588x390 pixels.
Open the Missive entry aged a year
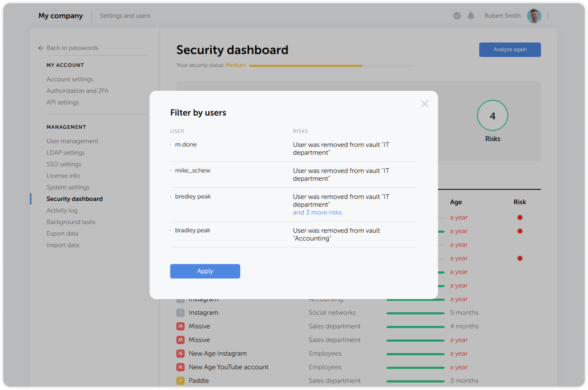point(199,340)
